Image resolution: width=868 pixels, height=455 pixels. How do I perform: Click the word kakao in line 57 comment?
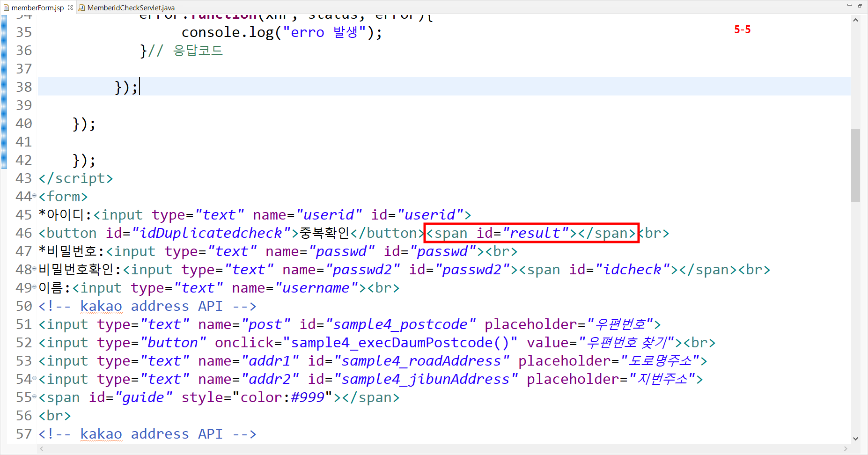(101, 434)
